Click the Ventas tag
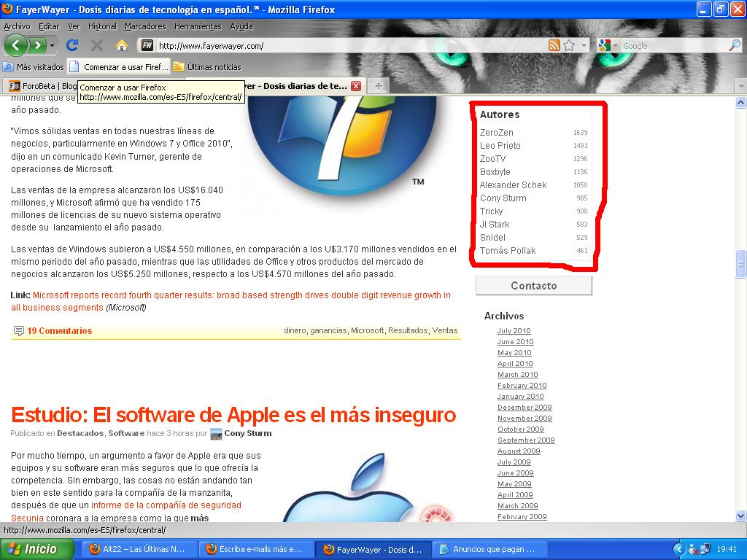Image resolution: width=747 pixels, height=560 pixels. [x=445, y=330]
